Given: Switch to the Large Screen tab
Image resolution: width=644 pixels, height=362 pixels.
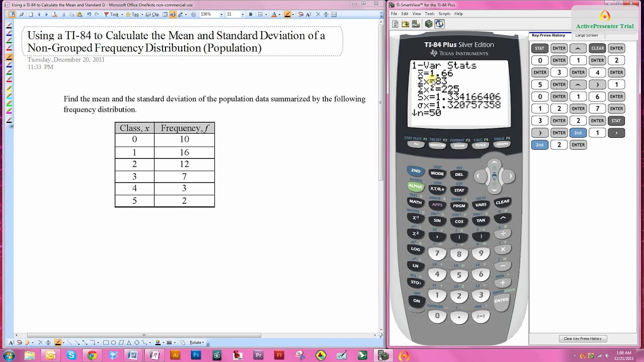Looking at the screenshot, I should click(587, 35).
